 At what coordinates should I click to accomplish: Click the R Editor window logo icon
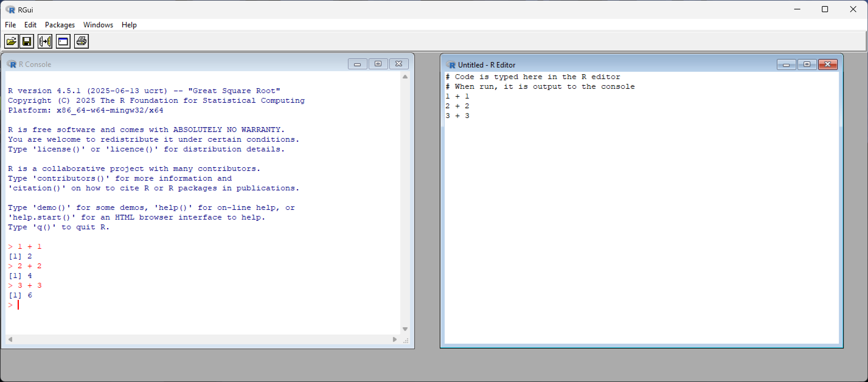450,65
